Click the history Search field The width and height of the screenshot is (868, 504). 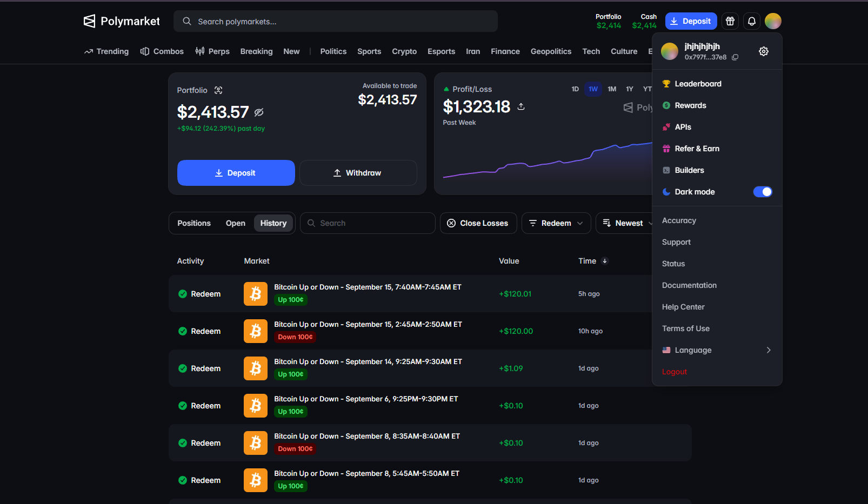click(368, 223)
